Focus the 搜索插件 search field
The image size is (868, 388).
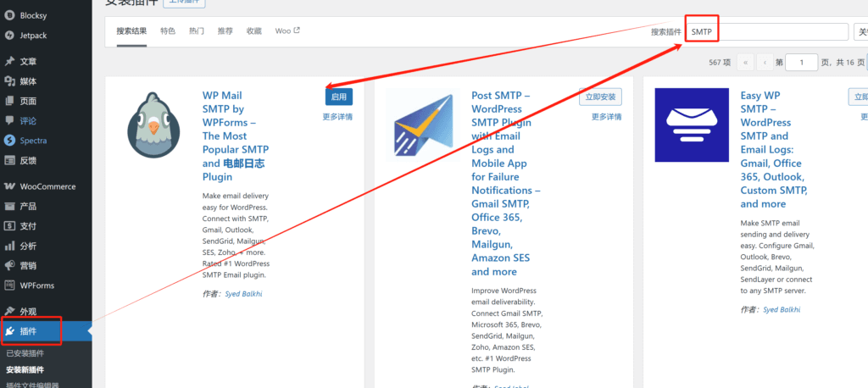(x=767, y=32)
